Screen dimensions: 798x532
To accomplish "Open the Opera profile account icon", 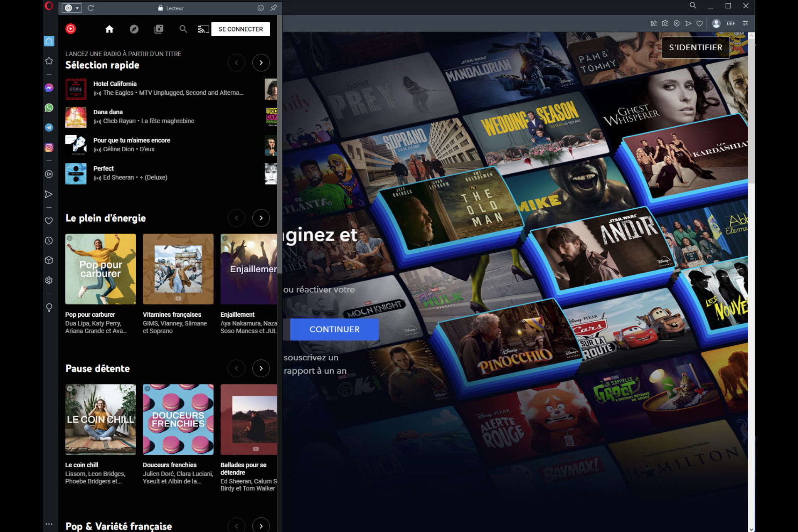I will [x=716, y=24].
